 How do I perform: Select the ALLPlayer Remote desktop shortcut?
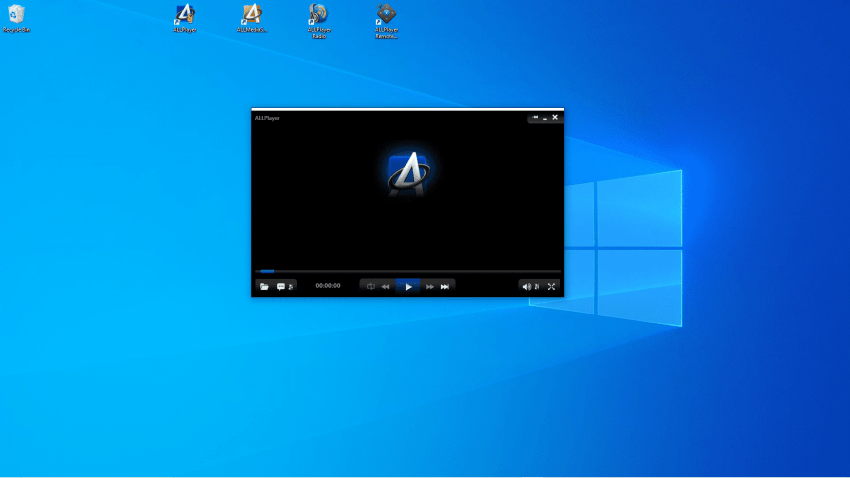[387, 21]
